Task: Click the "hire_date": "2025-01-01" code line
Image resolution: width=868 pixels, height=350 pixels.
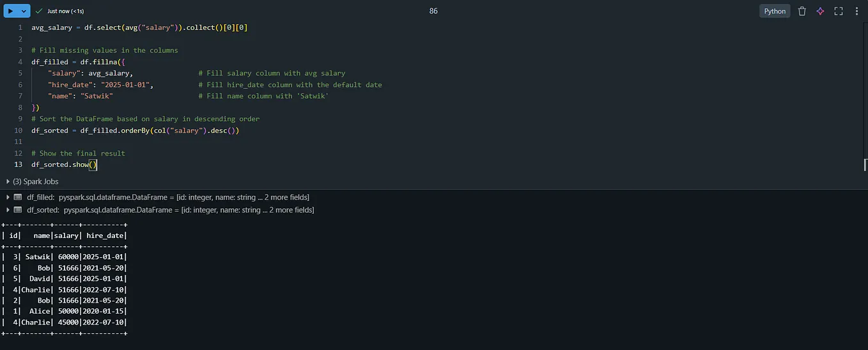Action: (x=101, y=85)
